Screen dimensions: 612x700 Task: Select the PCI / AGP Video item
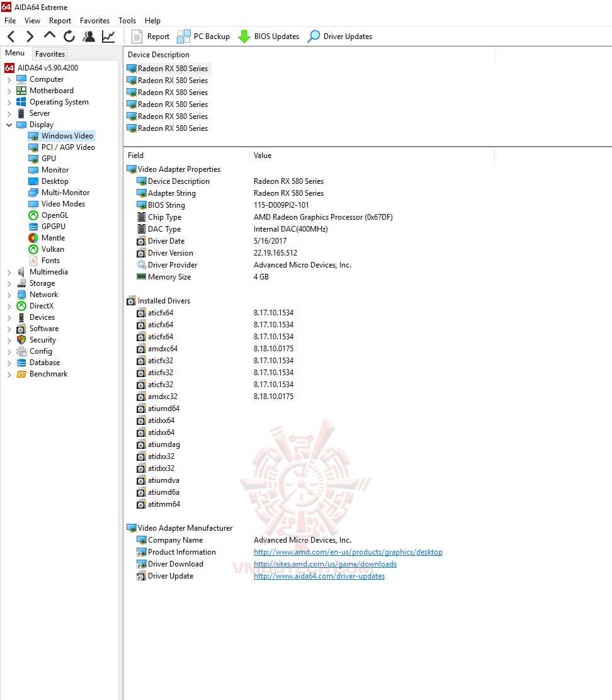62,147
